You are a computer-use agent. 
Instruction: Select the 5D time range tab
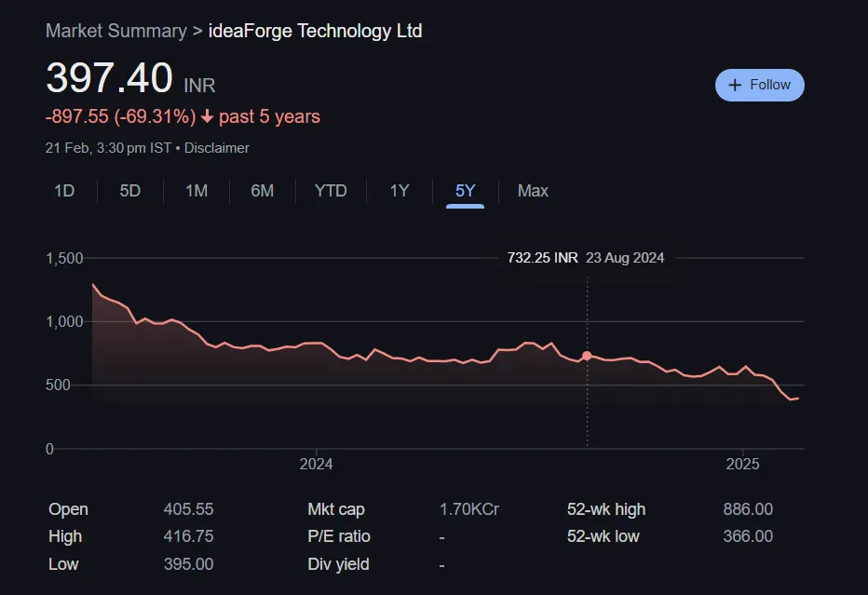130,191
